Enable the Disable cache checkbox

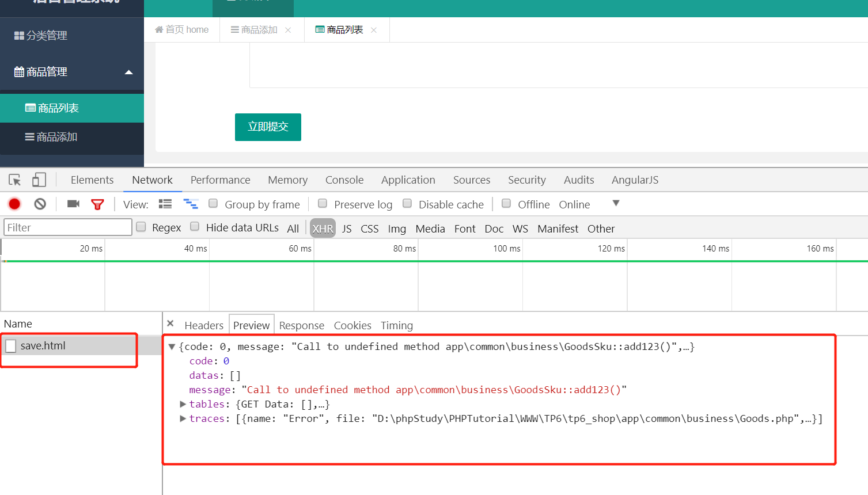point(407,203)
